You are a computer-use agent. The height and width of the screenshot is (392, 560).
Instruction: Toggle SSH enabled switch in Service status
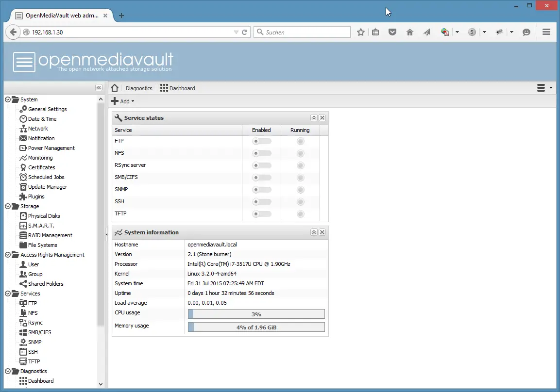pyautogui.click(x=262, y=202)
